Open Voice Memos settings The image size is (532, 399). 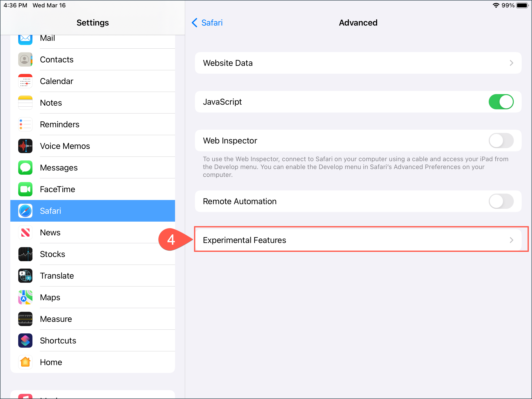[x=93, y=146]
